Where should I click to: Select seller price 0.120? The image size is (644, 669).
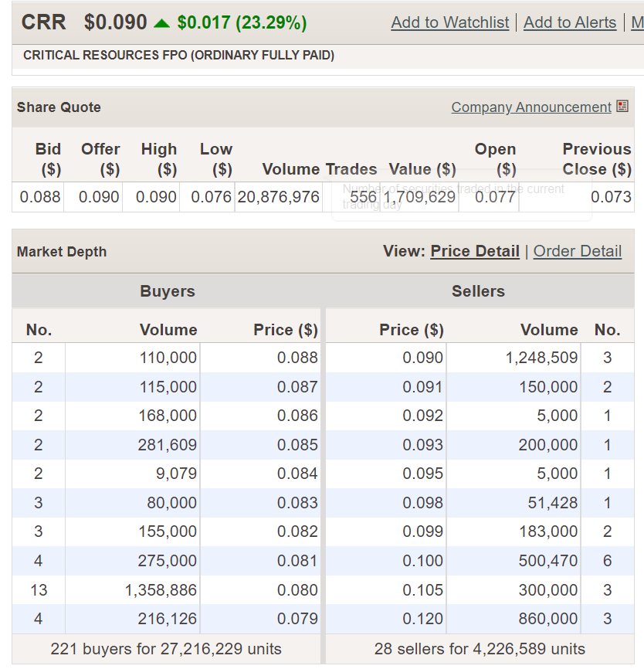422,619
